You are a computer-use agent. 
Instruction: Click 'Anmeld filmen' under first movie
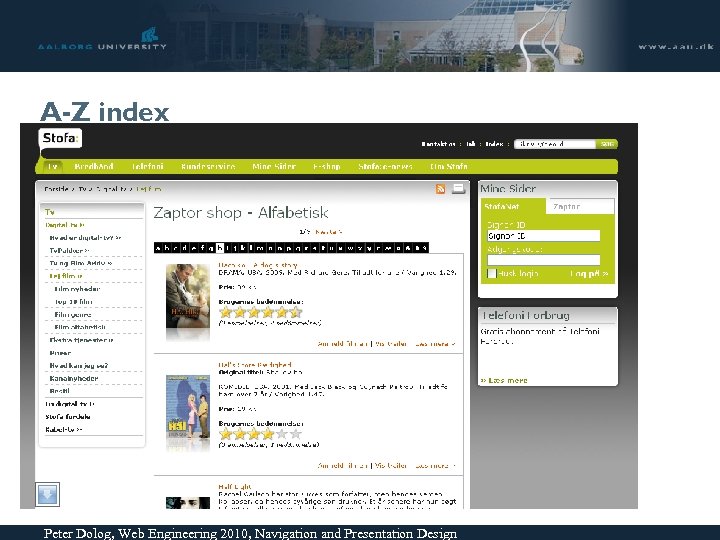342,344
